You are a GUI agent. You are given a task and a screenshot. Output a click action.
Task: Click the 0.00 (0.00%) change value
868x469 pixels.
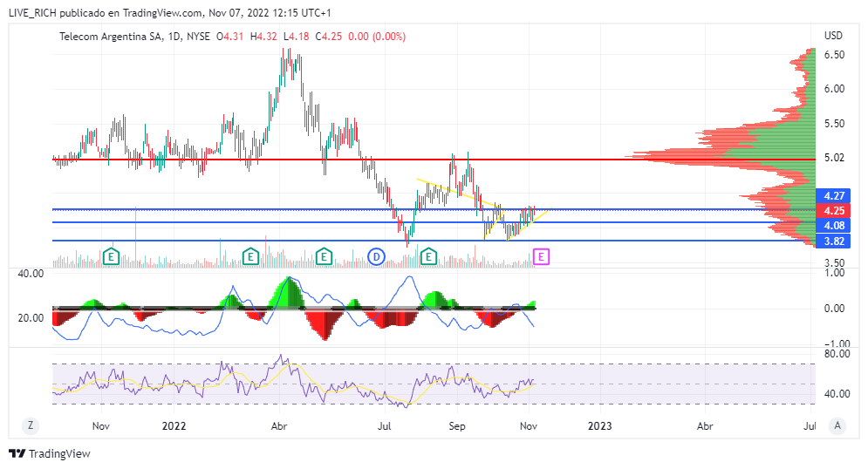pos(377,37)
